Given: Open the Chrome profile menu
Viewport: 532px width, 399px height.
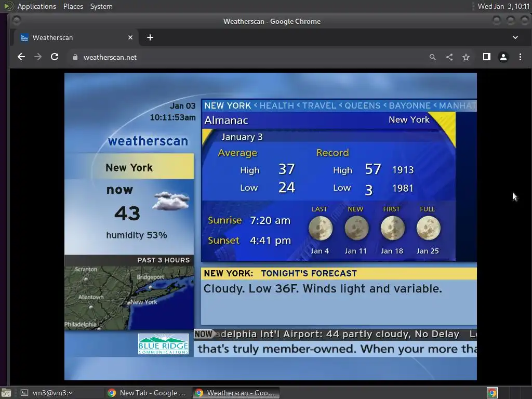Looking at the screenshot, I should 503,57.
